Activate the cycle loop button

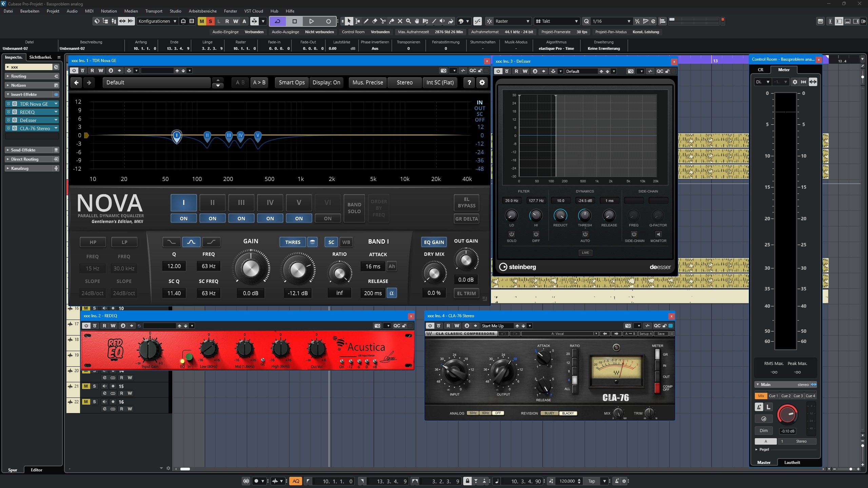coord(277,21)
